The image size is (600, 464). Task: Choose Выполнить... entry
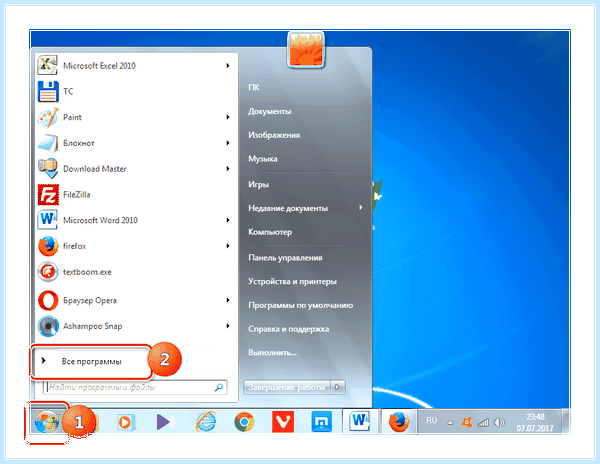click(x=272, y=352)
